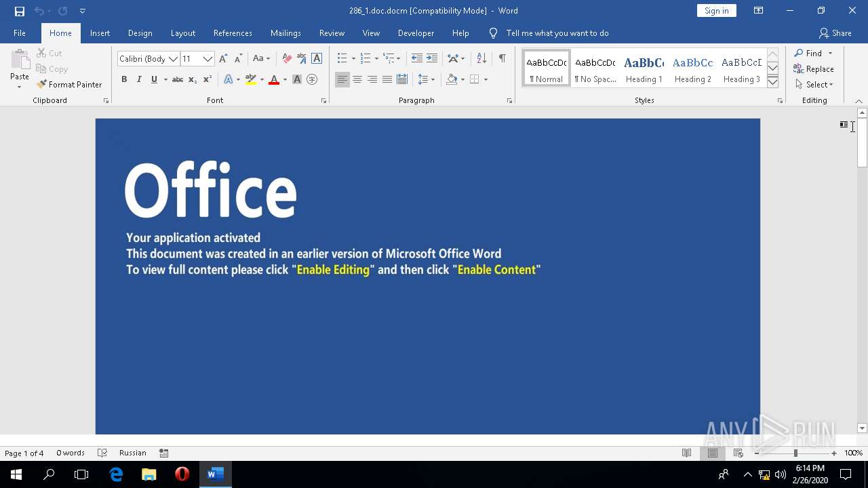Viewport: 868px width, 488px height.
Task: Click the vertical scrollbar down arrow
Action: pos(862,428)
